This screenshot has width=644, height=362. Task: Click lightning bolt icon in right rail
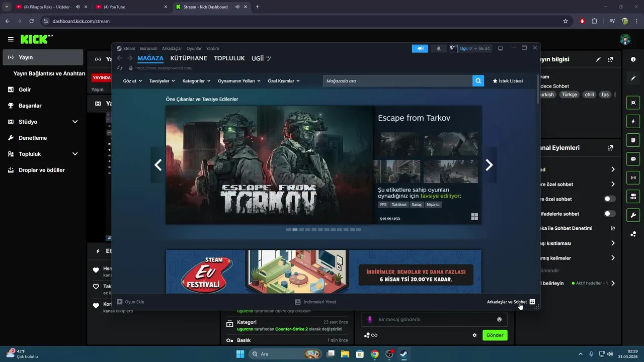[x=633, y=121]
